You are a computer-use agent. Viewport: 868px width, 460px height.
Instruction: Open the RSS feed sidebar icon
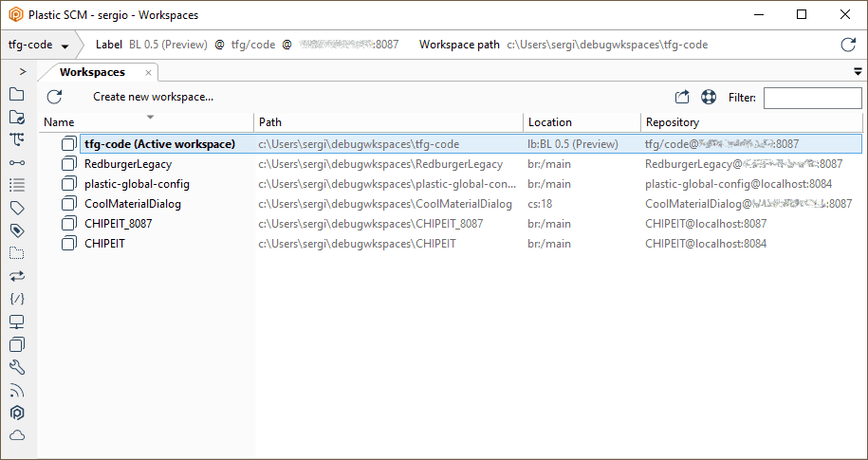(17, 391)
